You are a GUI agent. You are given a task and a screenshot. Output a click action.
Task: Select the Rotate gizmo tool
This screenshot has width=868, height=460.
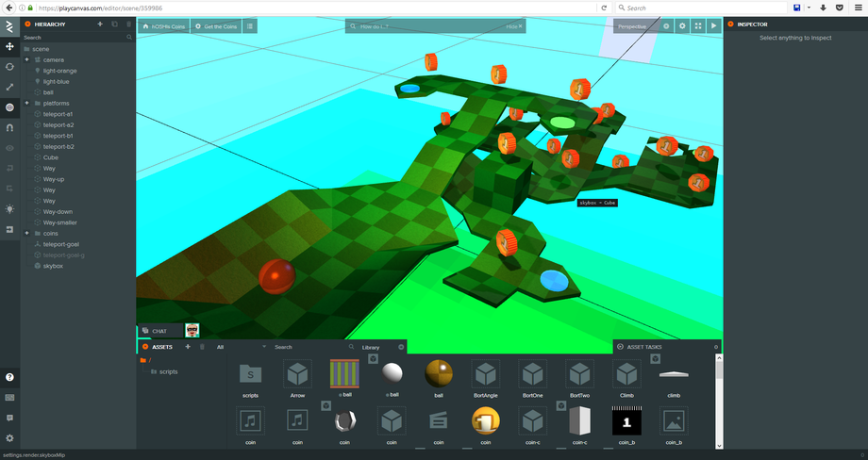pos(9,67)
